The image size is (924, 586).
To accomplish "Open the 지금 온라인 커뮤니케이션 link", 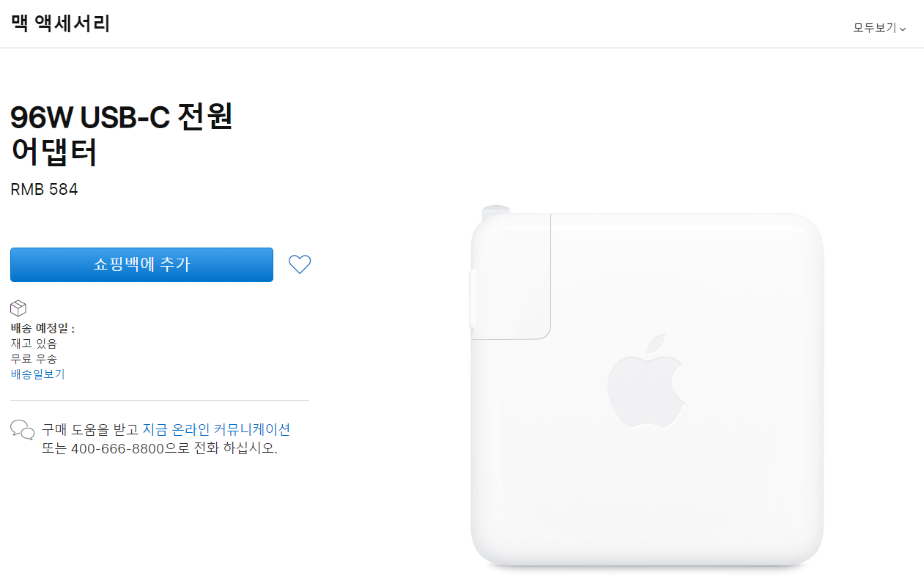I will click(216, 429).
